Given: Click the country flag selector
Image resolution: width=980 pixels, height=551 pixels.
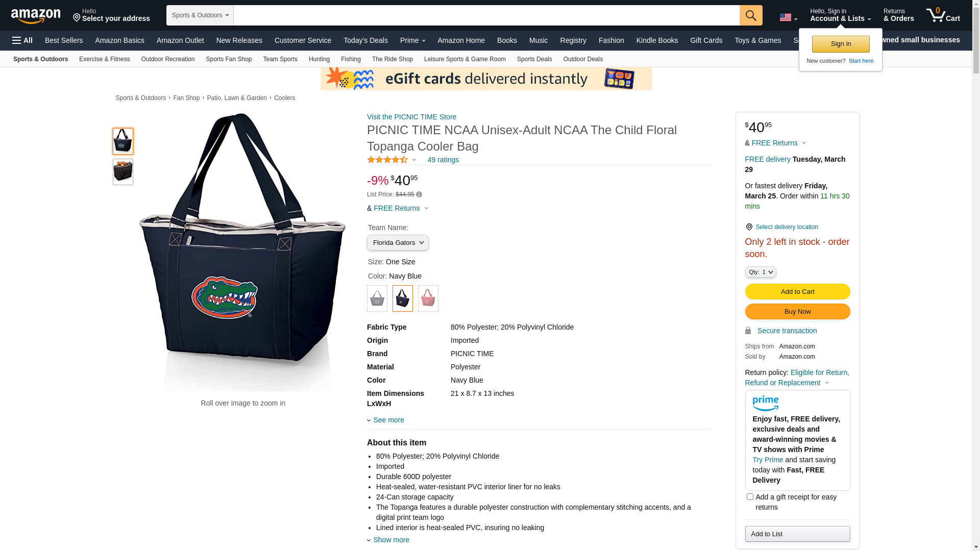Looking at the screenshot, I should pos(788,18).
